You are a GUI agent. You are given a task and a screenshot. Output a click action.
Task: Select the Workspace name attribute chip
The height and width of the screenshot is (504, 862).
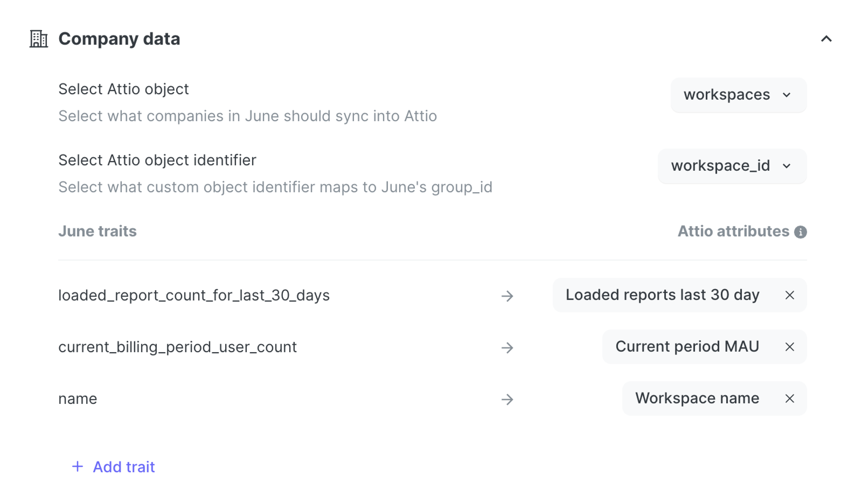tap(697, 398)
